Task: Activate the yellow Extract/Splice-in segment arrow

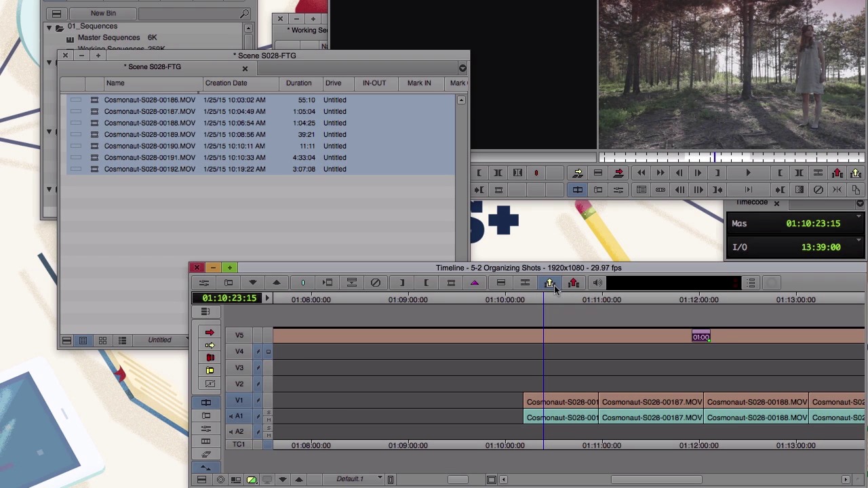Action: tap(210, 345)
